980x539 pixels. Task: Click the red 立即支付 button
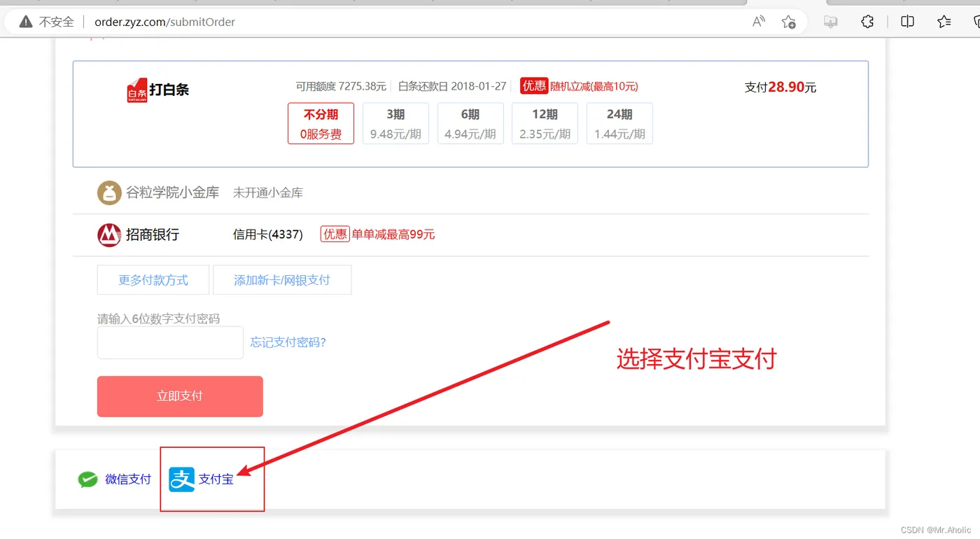coord(180,396)
